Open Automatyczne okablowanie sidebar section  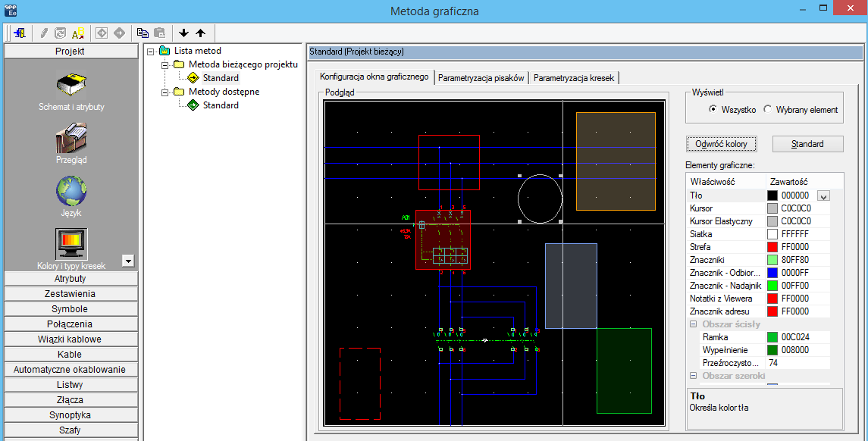(71, 369)
